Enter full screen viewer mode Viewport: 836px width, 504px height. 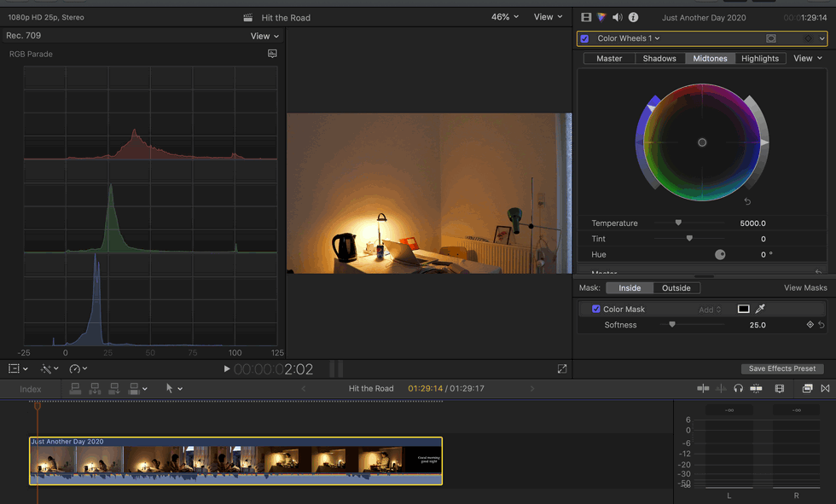pos(562,368)
